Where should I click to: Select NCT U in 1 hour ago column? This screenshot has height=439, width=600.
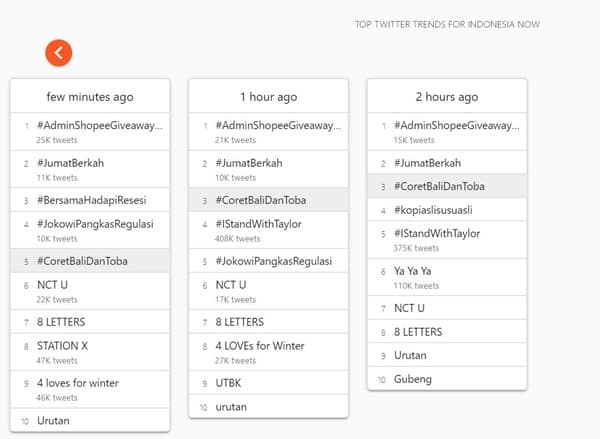tap(232, 285)
